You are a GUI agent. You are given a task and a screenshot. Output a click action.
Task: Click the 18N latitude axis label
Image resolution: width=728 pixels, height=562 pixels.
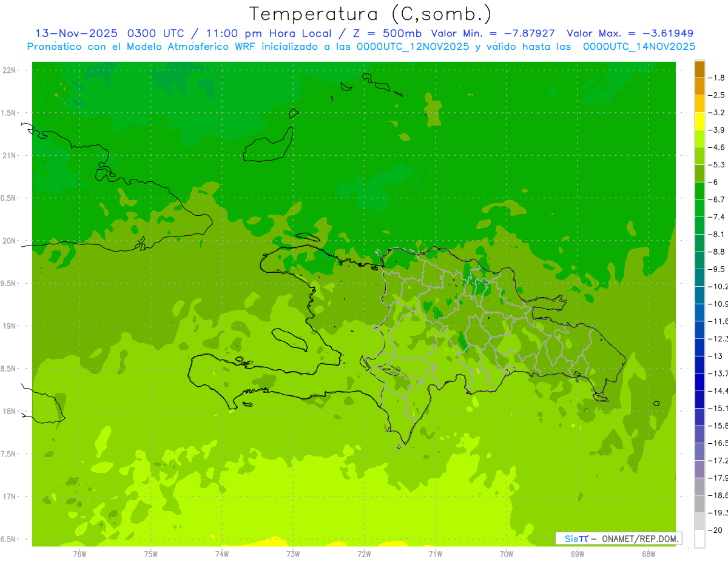(10, 411)
